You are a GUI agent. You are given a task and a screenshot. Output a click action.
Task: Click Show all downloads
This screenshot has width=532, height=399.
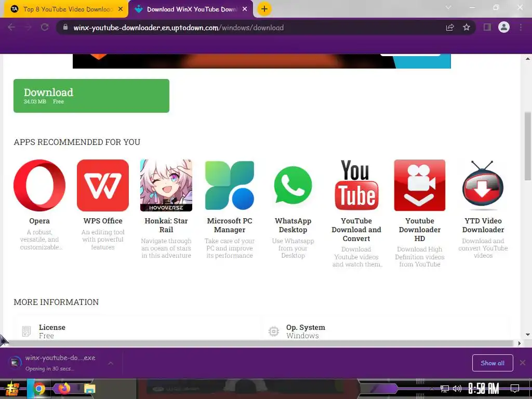(x=493, y=363)
